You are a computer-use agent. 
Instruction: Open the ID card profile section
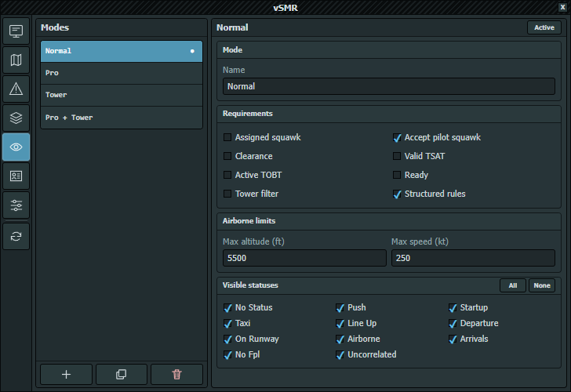coord(16,176)
